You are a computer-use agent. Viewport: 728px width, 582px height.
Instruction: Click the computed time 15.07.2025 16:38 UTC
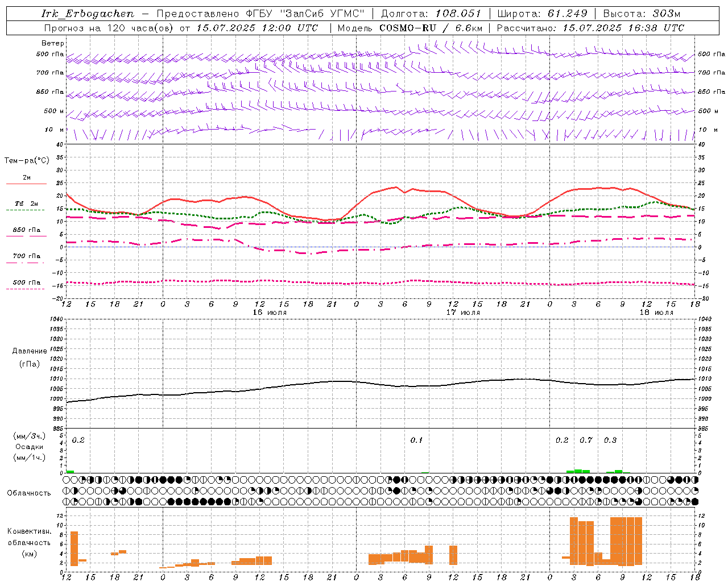click(623, 28)
